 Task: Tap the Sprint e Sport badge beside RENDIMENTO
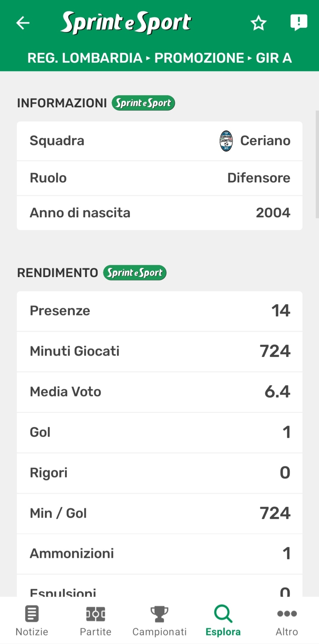pyautogui.click(x=135, y=273)
